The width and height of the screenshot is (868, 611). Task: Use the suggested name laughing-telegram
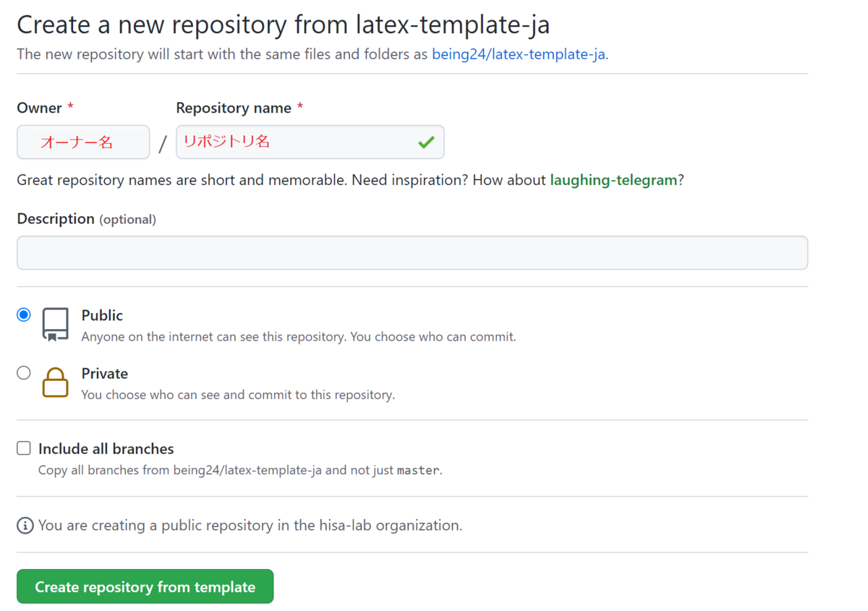coord(613,180)
